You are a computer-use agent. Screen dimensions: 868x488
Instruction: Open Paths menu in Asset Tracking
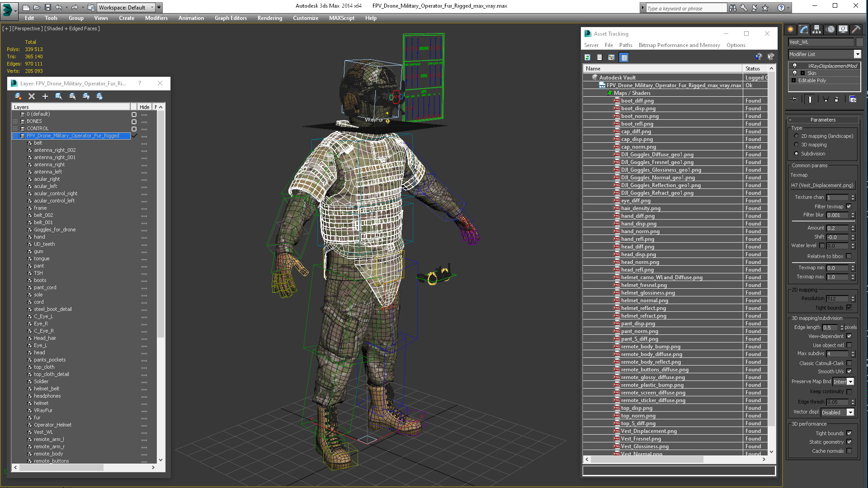pyautogui.click(x=626, y=45)
